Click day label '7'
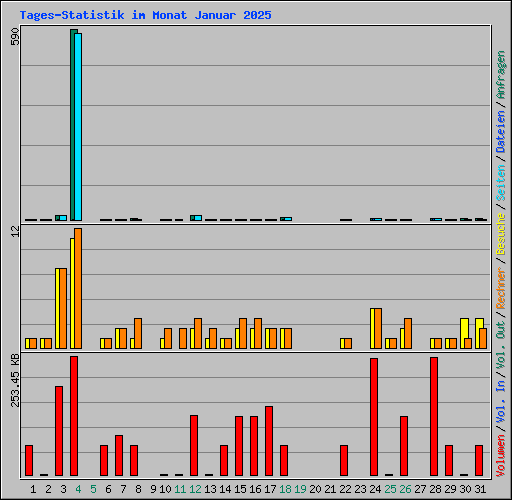 point(123,489)
